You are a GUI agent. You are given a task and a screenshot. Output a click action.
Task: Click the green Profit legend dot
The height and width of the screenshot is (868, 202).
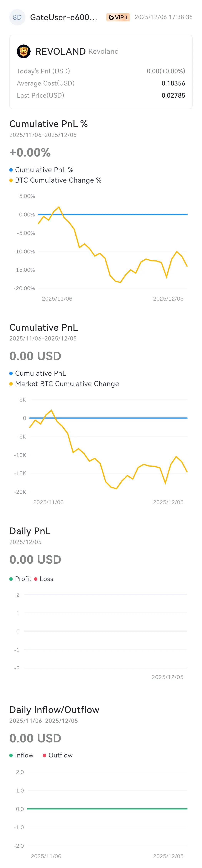tap(11, 579)
